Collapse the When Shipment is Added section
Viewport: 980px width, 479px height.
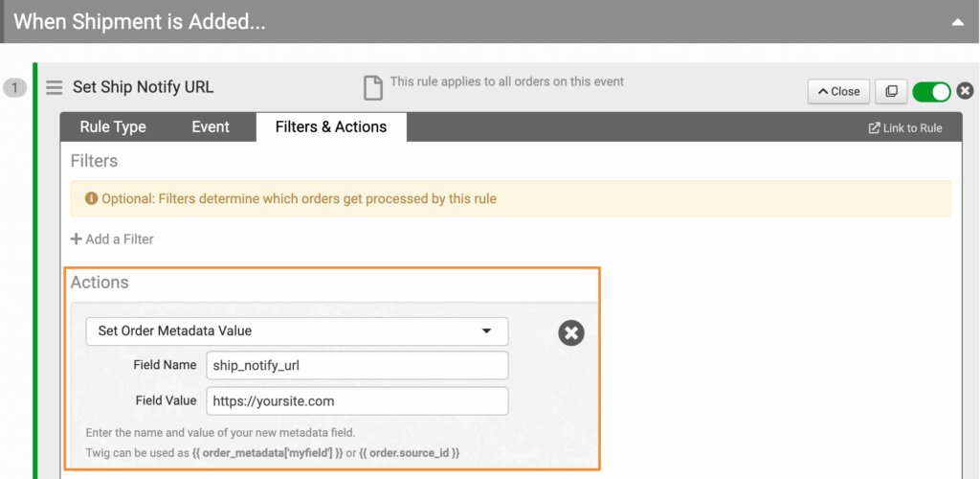[956, 21]
